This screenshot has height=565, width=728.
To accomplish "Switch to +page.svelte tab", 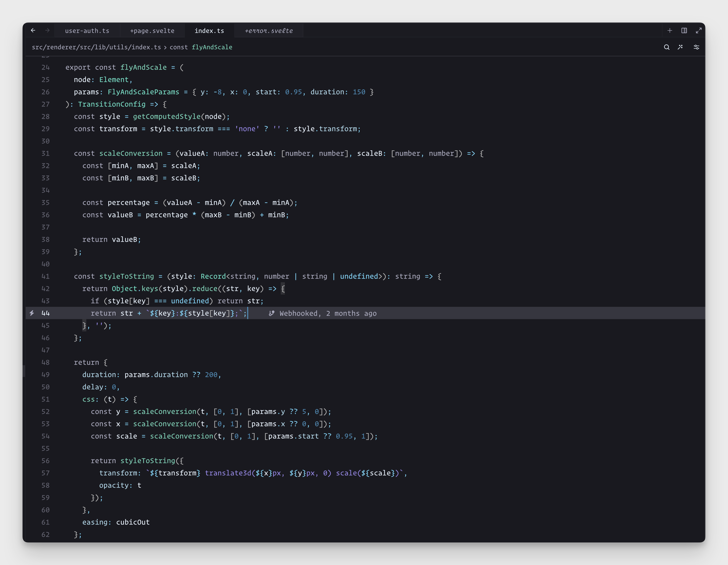I will [152, 31].
